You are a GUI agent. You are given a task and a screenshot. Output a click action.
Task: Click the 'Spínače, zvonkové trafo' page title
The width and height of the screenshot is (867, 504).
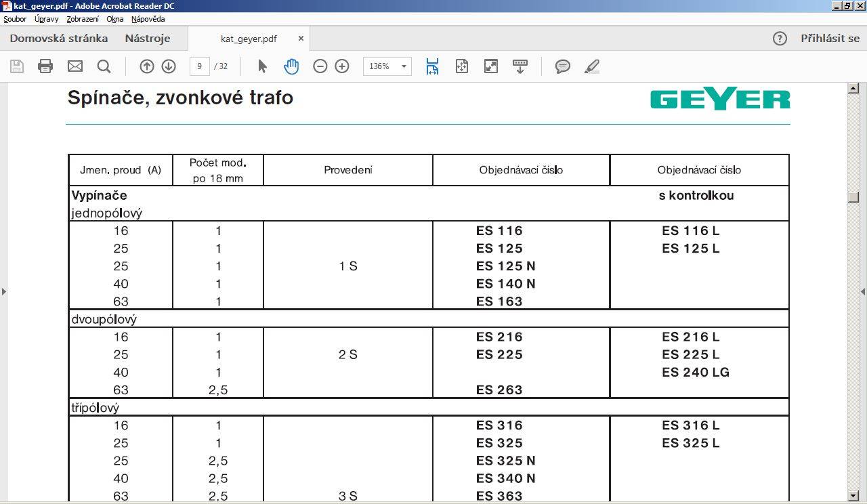[180, 98]
